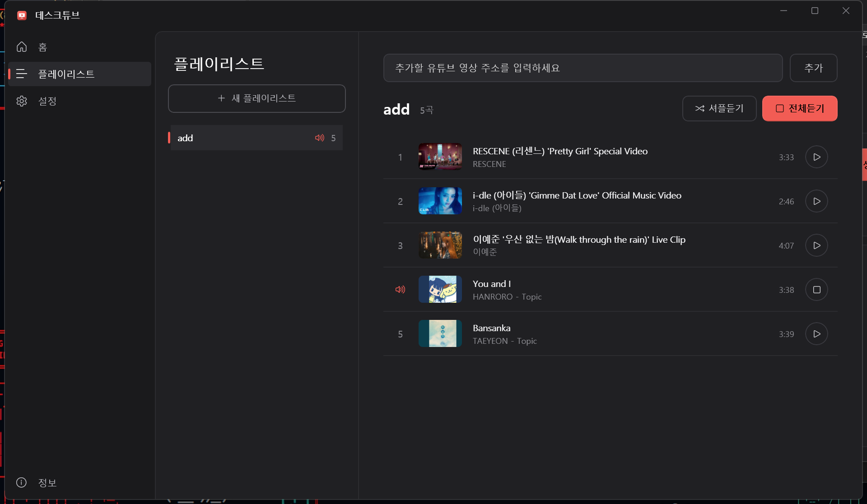
Task: Click the playlist list icon in sidebar
Action: point(22,74)
